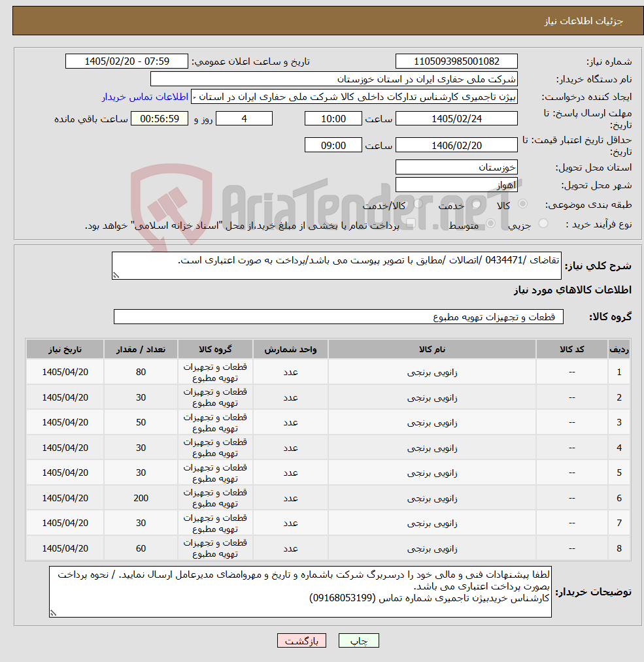Click the جزئیات اطلاعات نیاز page title
Viewport: 644px width, 662px height.
583,21
